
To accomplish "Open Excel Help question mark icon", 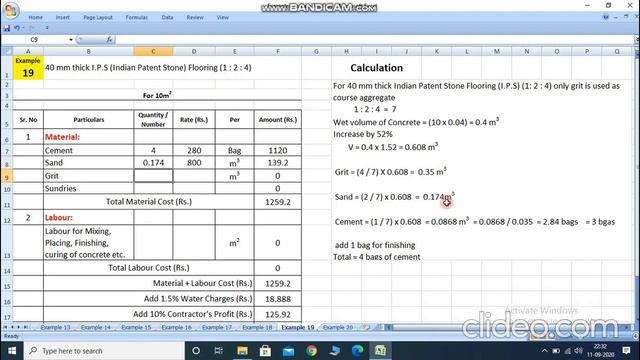I will [606, 17].
